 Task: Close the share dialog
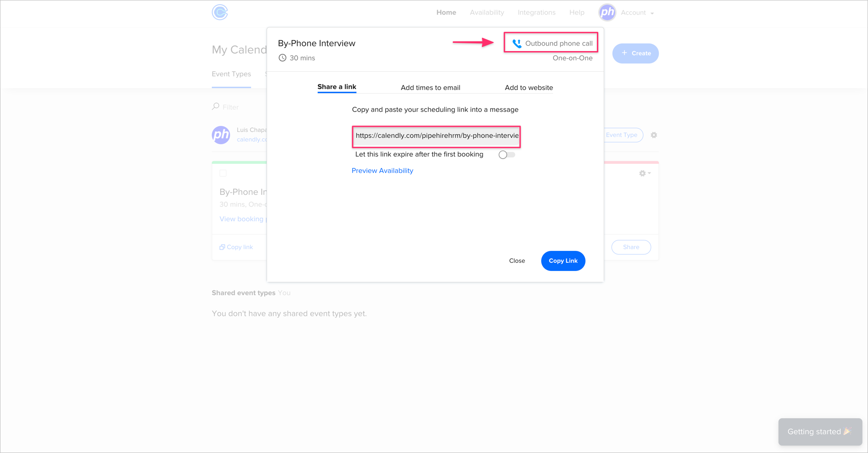(517, 261)
